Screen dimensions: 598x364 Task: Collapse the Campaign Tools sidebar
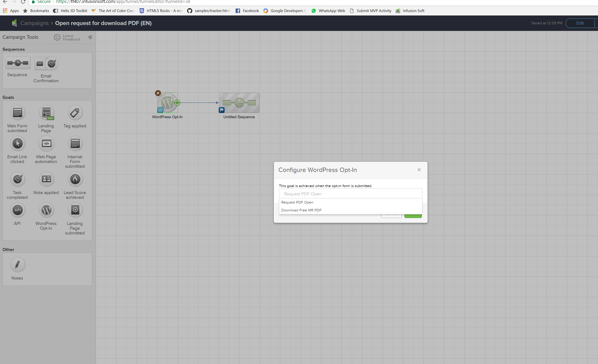tap(90, 37)
